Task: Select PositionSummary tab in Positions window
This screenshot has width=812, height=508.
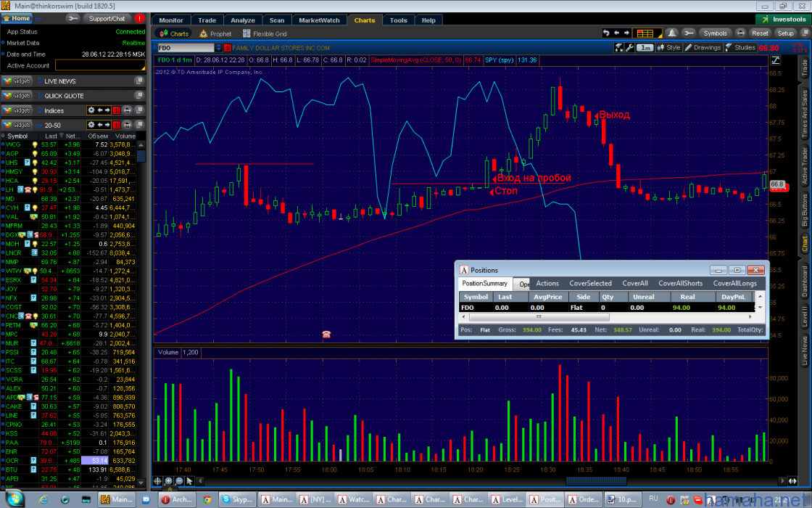Action: [485, 284]
